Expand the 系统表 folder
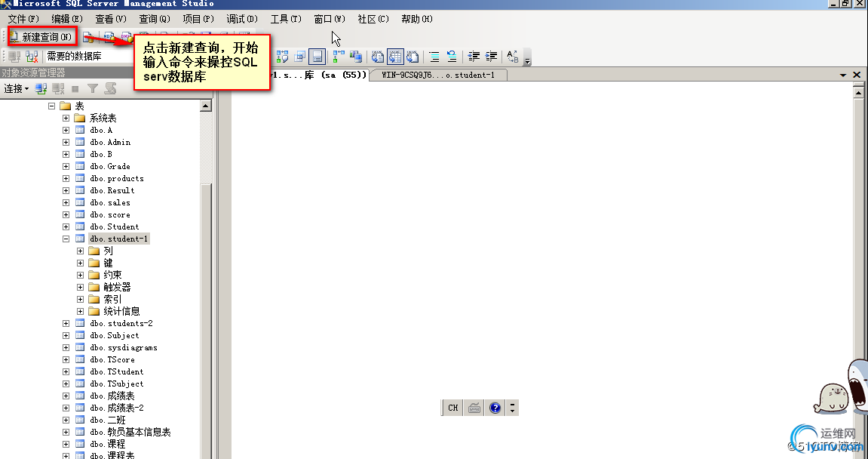Screen dimensions: 868x459 pos(66,118)
